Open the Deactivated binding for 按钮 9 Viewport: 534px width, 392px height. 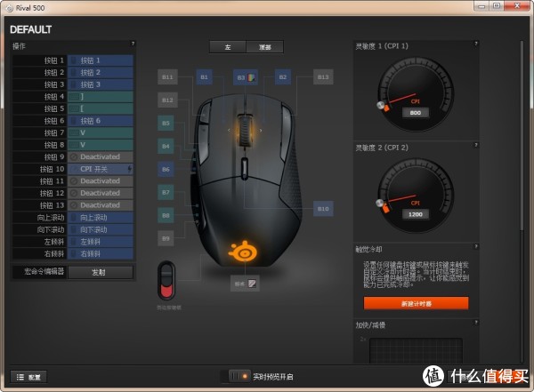tap(100, 156)
